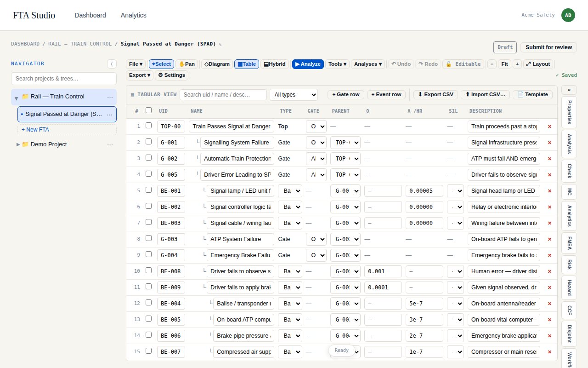Toggle the Editable lock button

(x=464, y=64)
